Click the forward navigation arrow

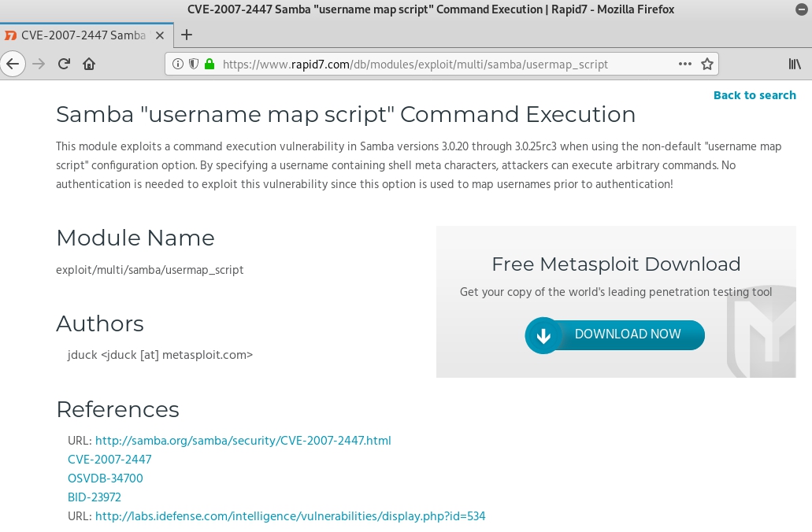[39, 65]
